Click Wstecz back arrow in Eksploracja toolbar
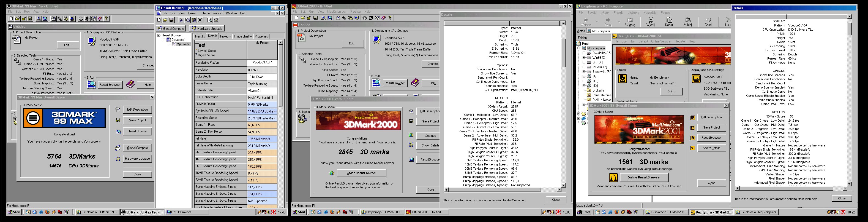The height and width of the screenshot is (222, 868). pyautogui.click(x=586, y=22)
